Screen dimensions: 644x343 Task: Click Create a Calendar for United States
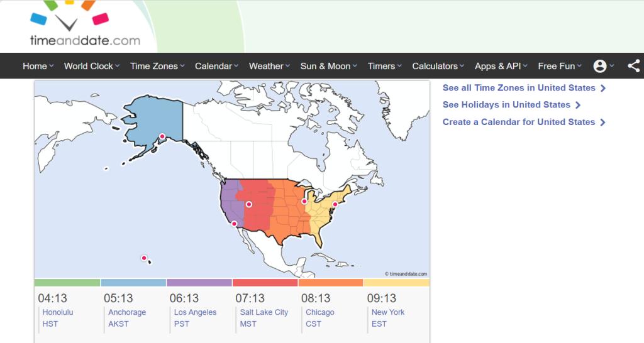pos(524,122)
